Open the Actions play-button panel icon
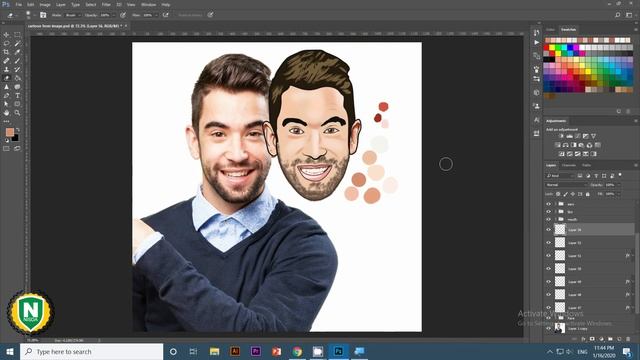 point(536,42)
